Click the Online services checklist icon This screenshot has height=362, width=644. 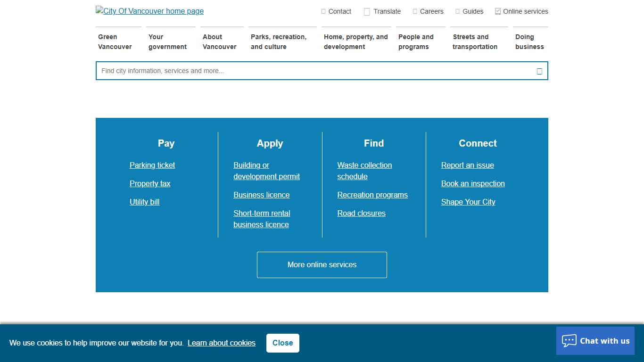tap(498, 11)
